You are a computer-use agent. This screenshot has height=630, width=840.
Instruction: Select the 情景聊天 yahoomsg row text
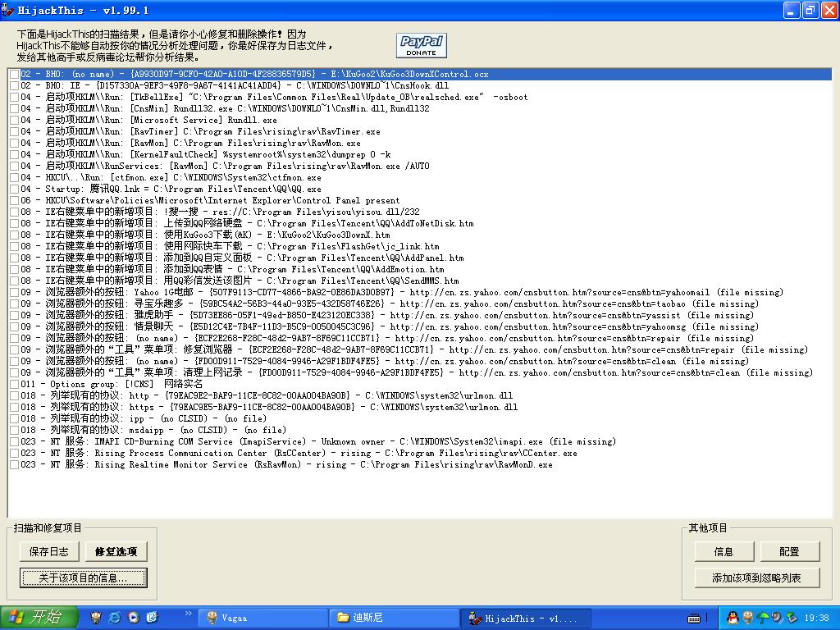(390, 326)
